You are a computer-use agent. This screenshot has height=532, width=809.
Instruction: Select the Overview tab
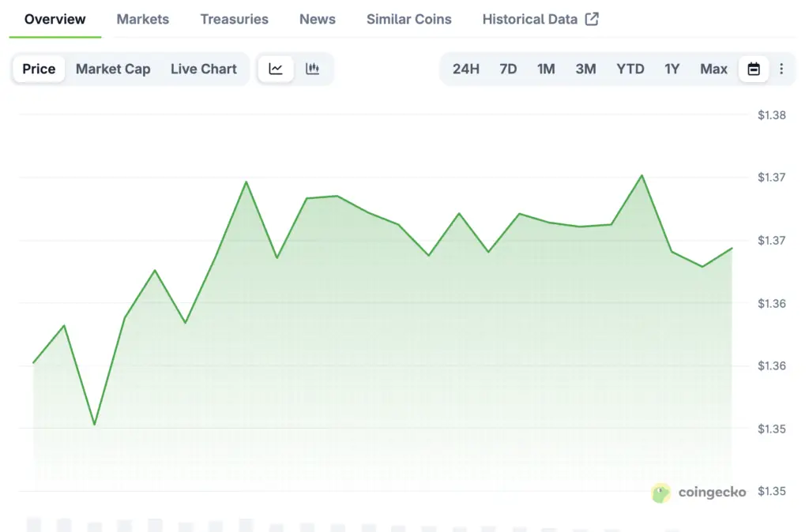[x=55, y=19]
